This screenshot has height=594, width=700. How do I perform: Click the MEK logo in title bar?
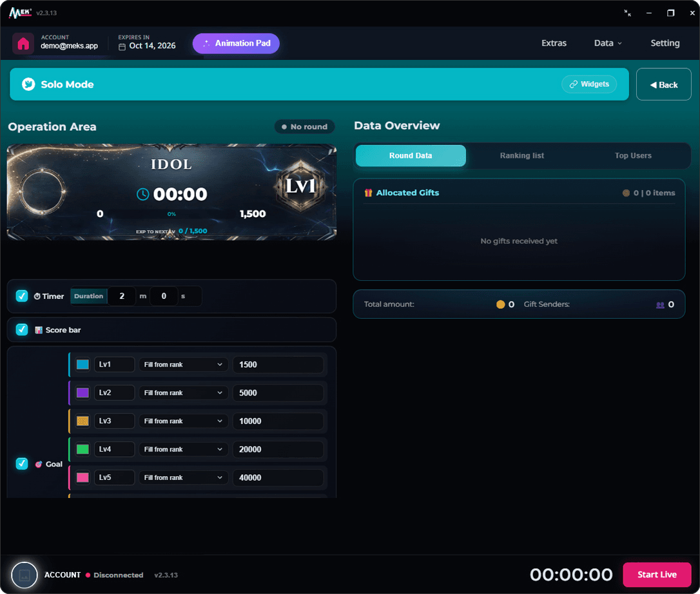pyautogui.click(x=20, y=13)
